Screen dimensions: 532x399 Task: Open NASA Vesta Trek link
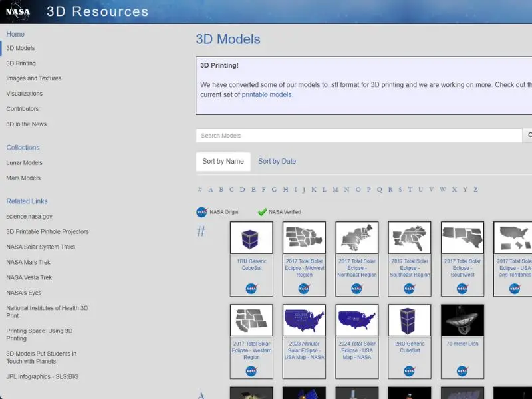pos(29,277)
